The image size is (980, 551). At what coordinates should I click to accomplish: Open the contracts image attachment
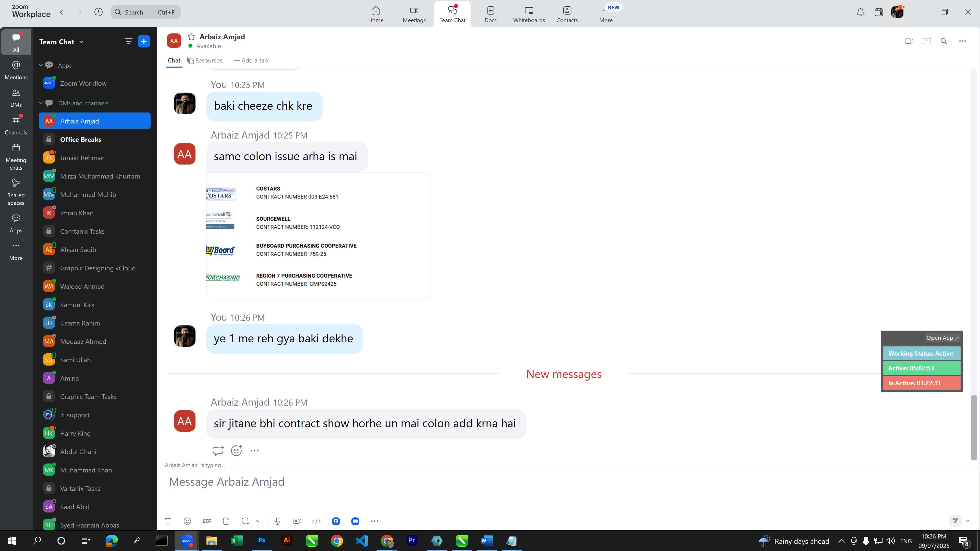coord(318,236)
